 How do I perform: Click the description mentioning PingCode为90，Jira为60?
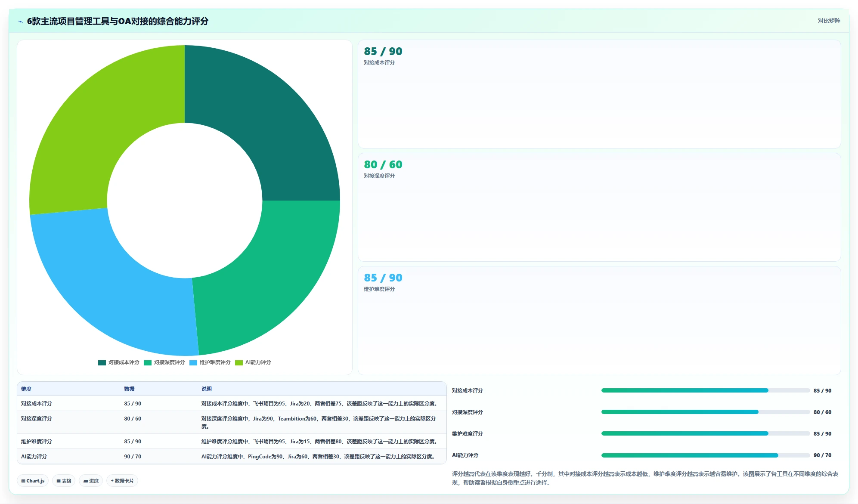tap(319, 457)
